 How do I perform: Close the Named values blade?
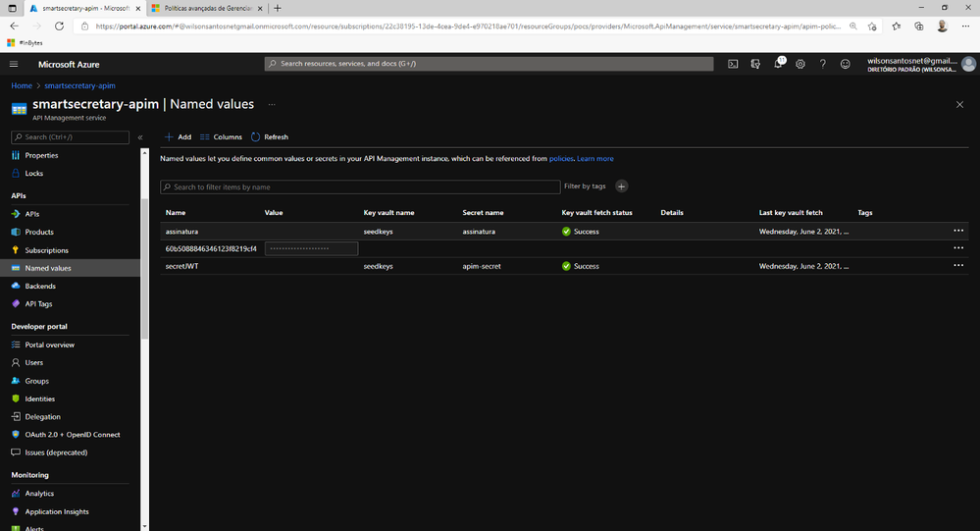click(x=959, y=104)
